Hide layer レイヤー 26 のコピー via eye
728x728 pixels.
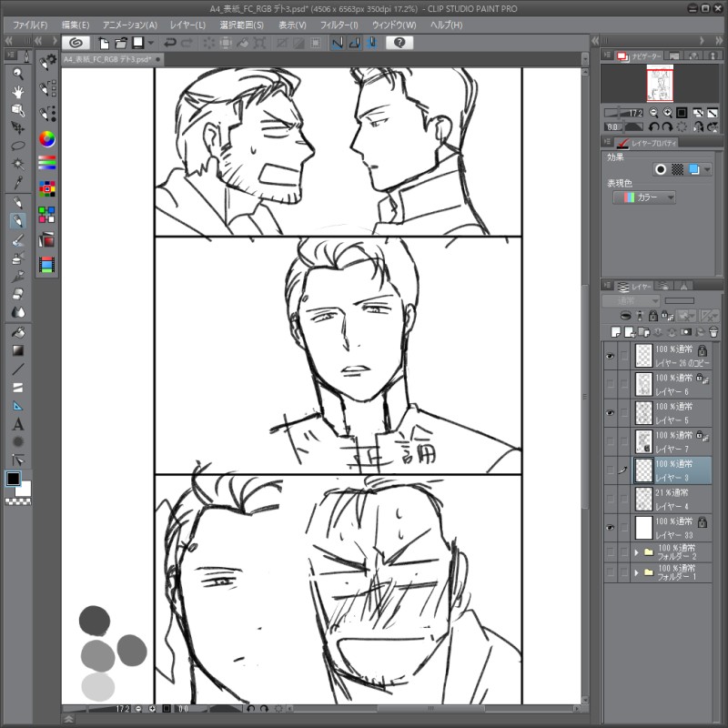[x=611, y=356]
